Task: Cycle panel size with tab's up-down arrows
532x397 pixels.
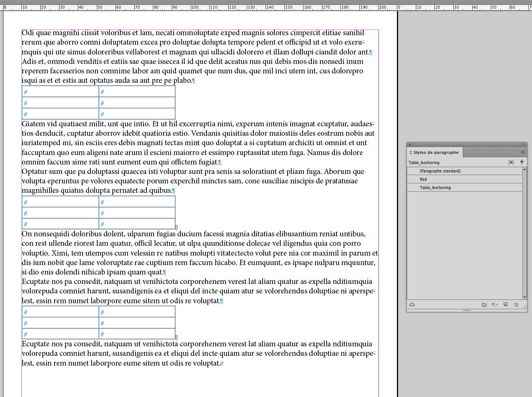Action: click(411, 152)
